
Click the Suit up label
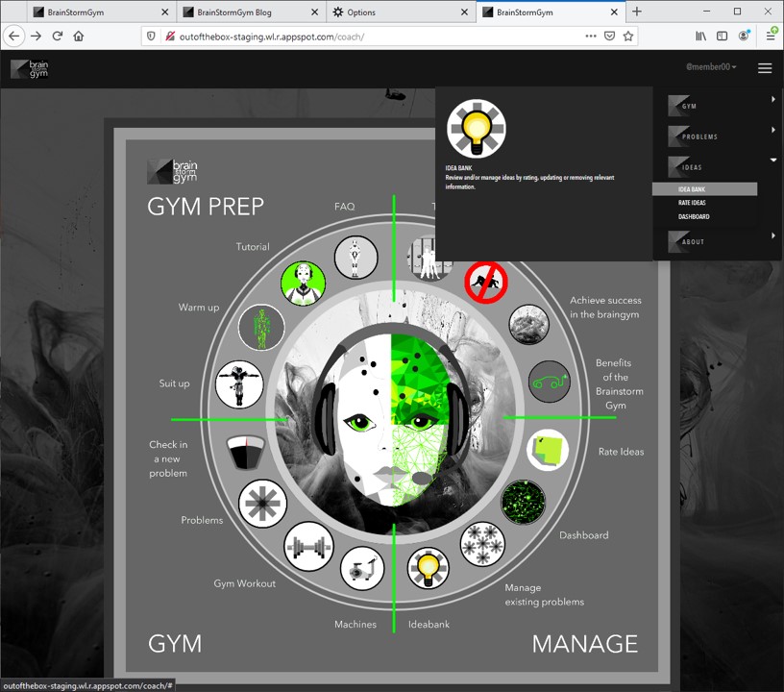pyautogui.click(x=174, y=383)
